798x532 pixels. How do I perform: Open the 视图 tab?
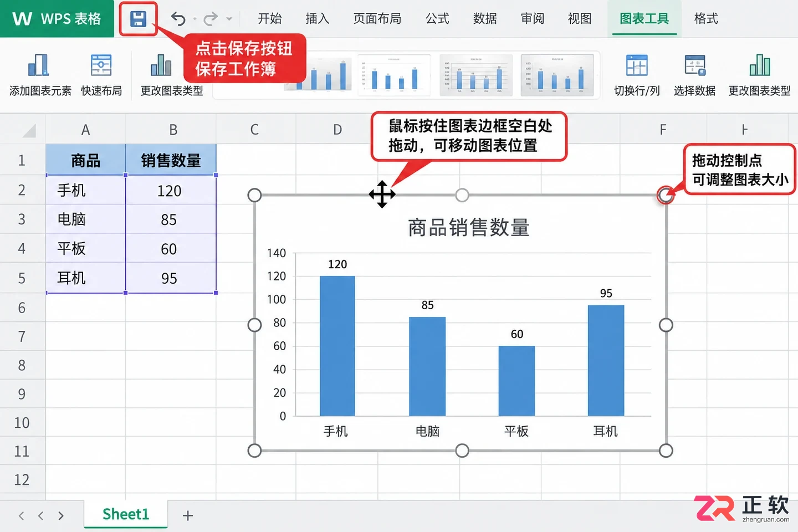coord(580,18)
